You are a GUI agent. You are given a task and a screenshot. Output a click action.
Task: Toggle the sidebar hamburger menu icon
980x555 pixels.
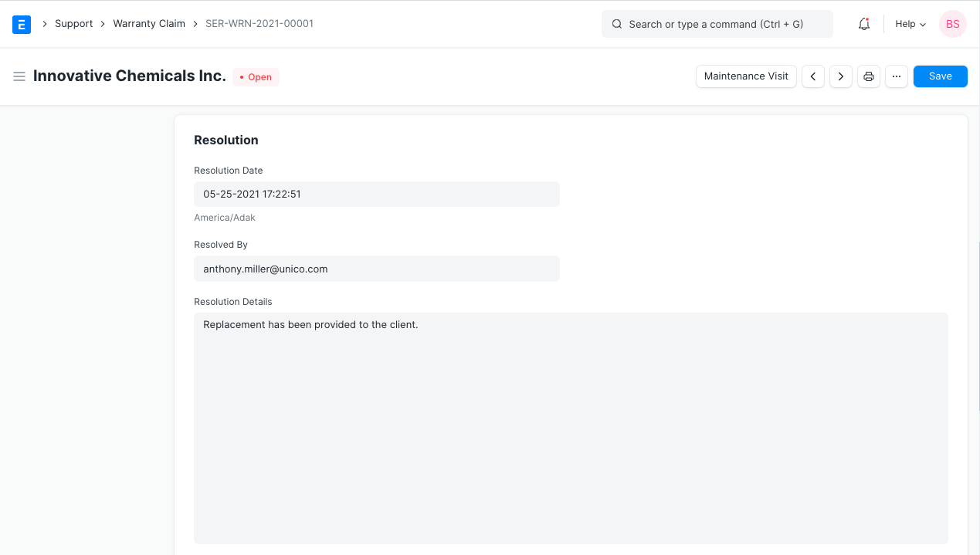pos(19,76)
